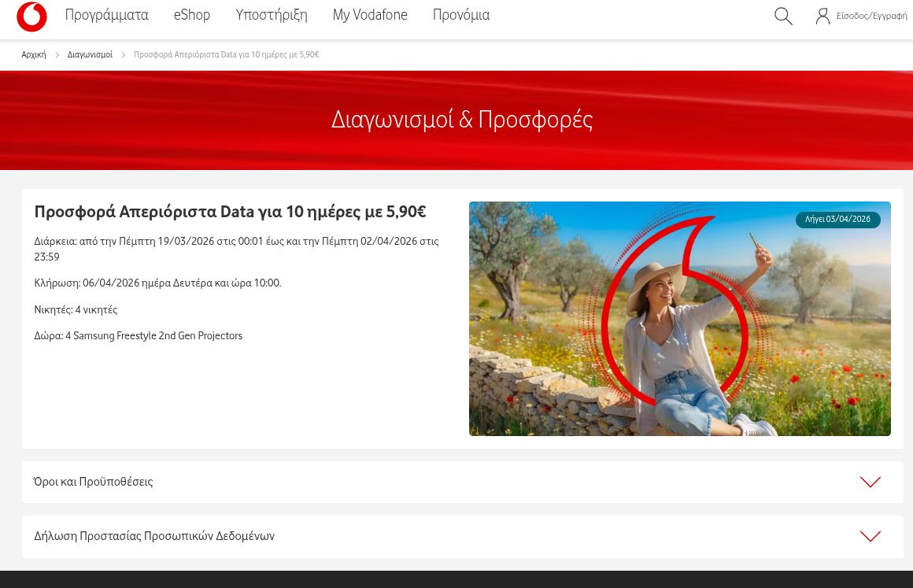This screenshot has width=913, height=588.
Task: Expand Δήλωση Προστασίας Προσωπικών Δεδομένων
Action: click(x=154, y=536)
